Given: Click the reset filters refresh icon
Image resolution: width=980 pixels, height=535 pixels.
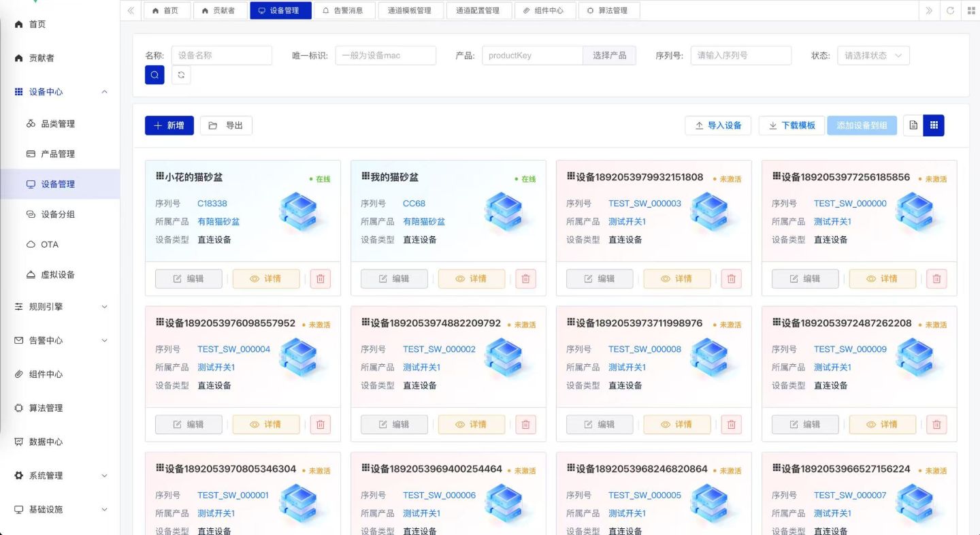Looking at the screenshot, I should pos(181,75).
